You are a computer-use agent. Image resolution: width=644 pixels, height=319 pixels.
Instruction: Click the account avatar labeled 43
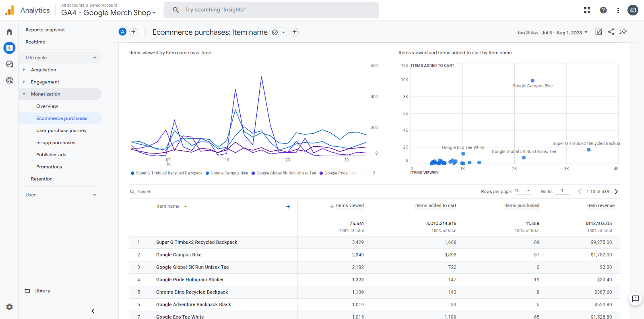(x=633, y=10)
